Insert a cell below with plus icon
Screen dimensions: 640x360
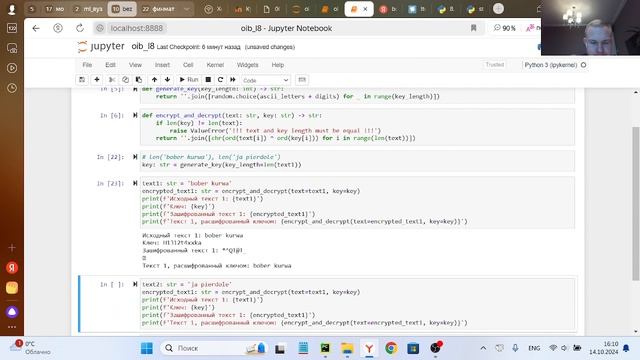[97, 80]
